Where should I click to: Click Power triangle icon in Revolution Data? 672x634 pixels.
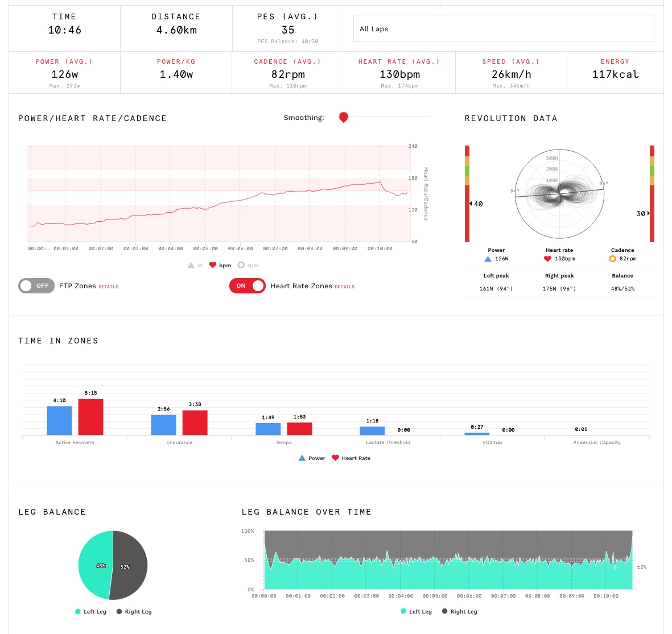pyautogui.click(x=488, y=259)
